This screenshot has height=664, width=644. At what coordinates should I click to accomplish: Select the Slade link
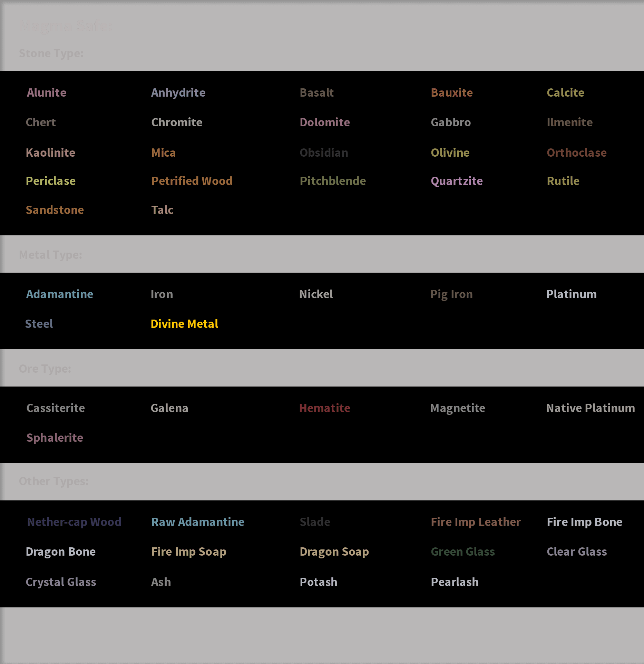315,522
